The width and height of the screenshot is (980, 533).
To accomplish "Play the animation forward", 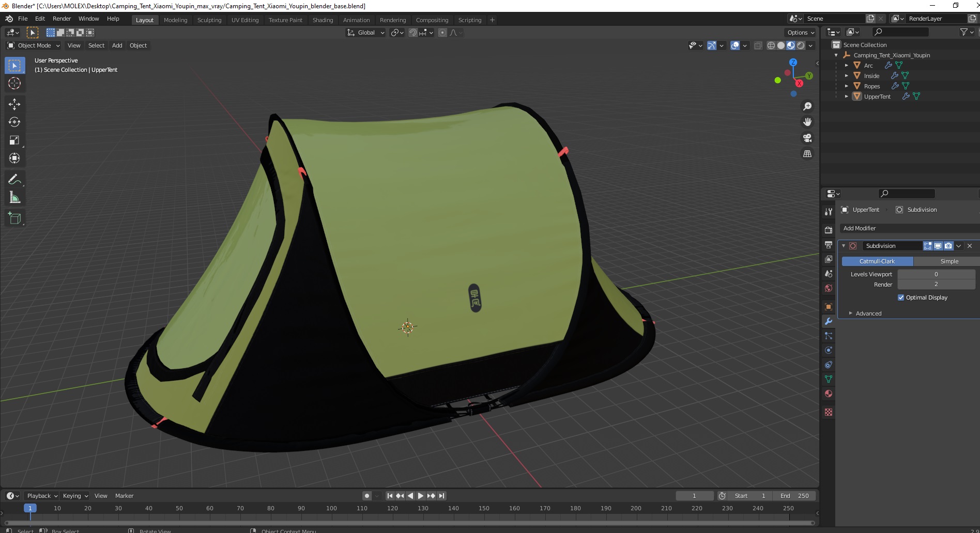I will click(x=420, y=496).
